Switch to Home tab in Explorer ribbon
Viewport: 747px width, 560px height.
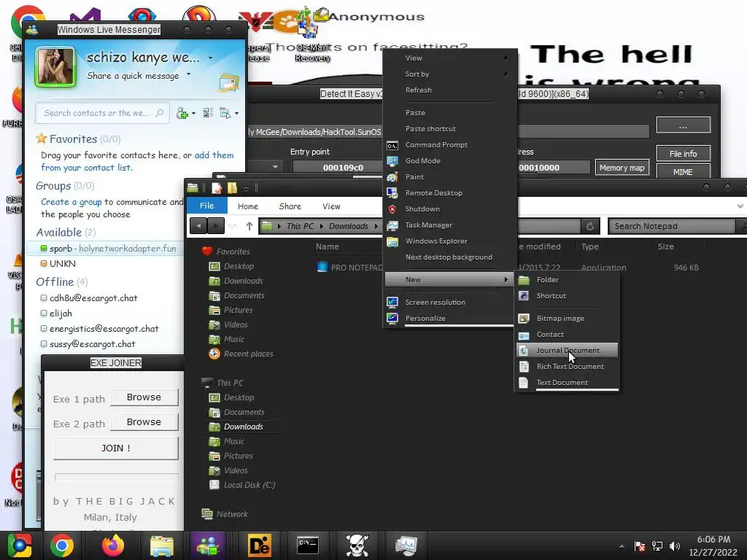point(248,206)
